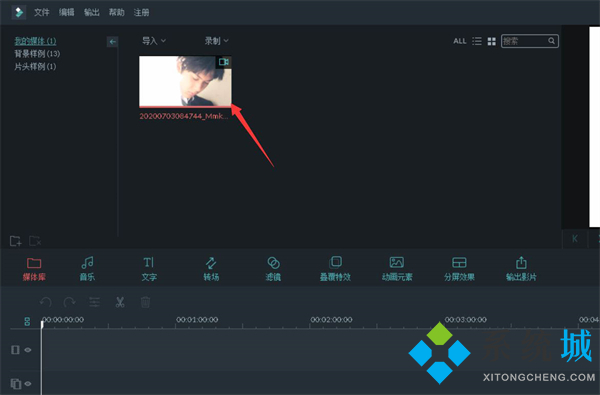Switch to grid thumbnail view

(492, 41)
